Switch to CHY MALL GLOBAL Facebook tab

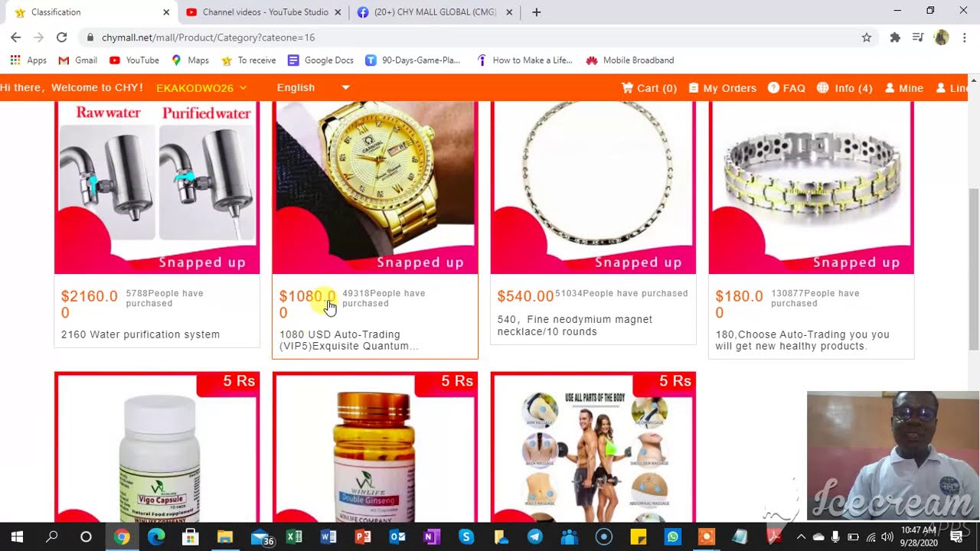(x=435, y=12)
